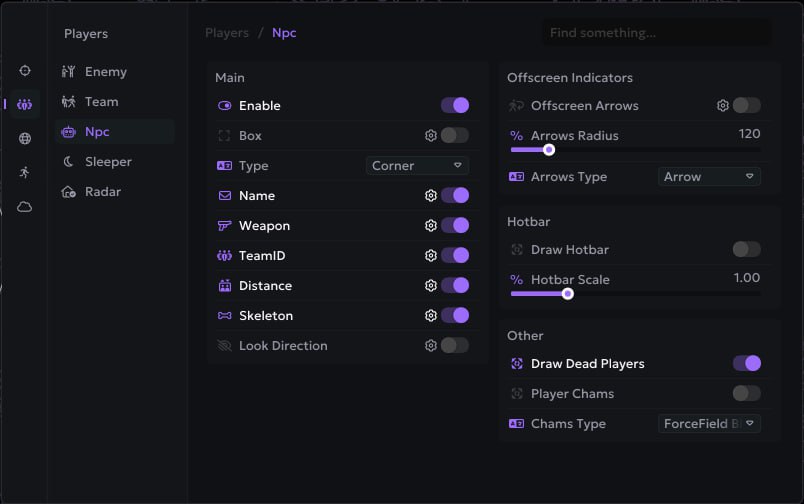Open the Type dropdown showing Corner
Viewport: 804px width, 504px height.
[417, 166]
